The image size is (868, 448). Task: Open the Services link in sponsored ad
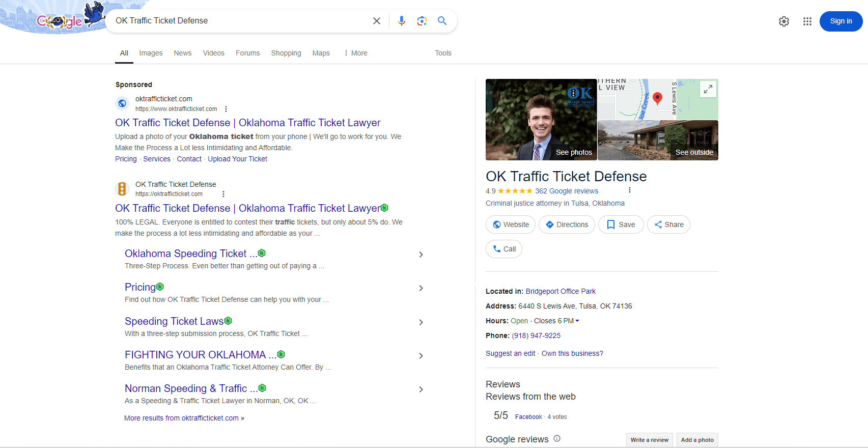pos(157,159)
